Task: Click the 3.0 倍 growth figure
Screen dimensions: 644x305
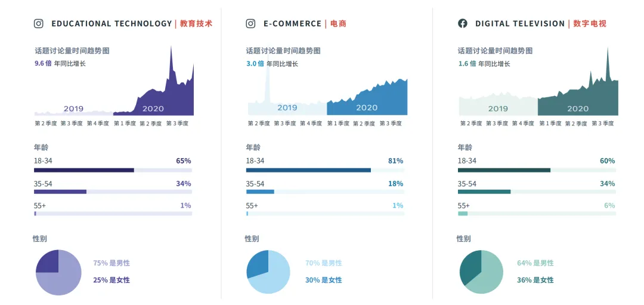Action: tap(255, 64)
